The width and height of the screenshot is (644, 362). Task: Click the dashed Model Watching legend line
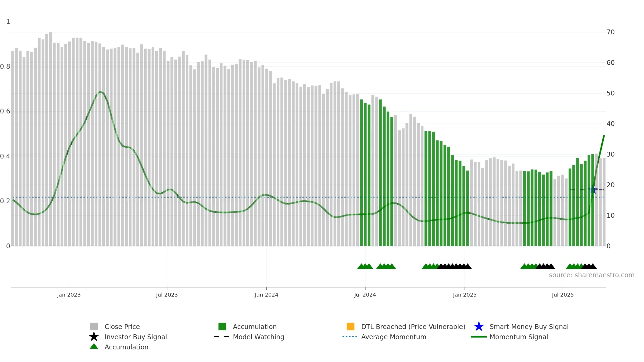point(222,337)
